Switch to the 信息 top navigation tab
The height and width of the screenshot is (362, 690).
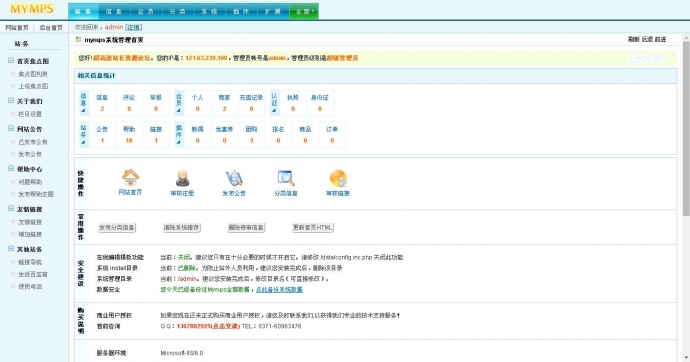114,11
